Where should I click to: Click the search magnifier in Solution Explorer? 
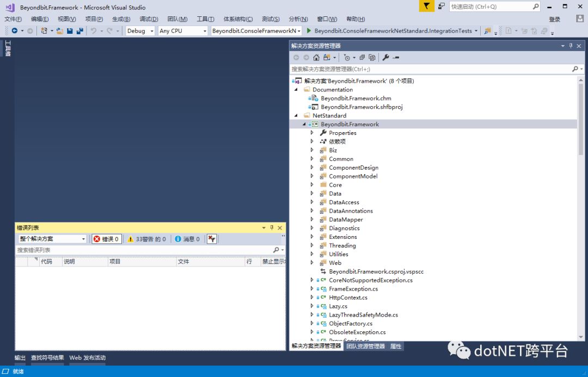(x=575, y=69)
